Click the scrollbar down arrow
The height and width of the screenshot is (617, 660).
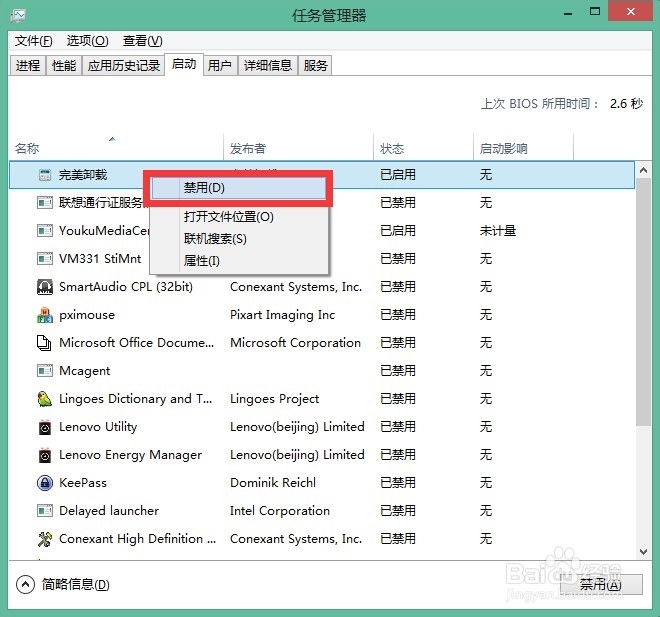coord(643,552)
